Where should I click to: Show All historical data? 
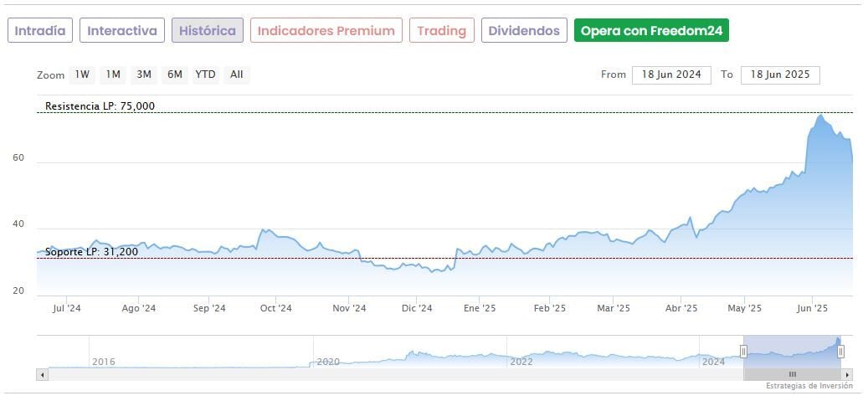tap(237, 75)
